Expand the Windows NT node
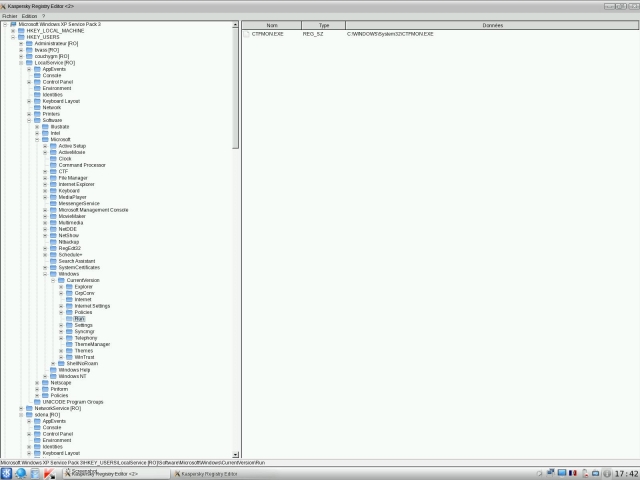 [x=45, y=376]
